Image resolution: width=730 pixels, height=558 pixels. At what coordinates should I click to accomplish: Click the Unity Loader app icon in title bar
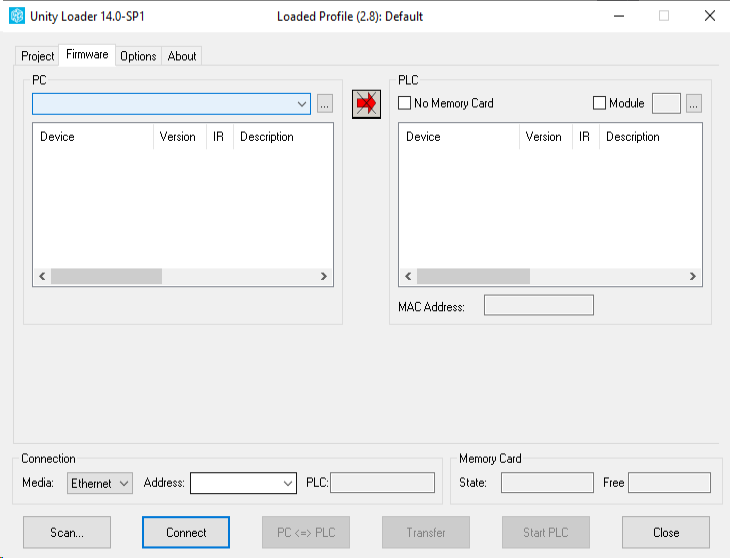pyautogui.click(x=17, y=16)
